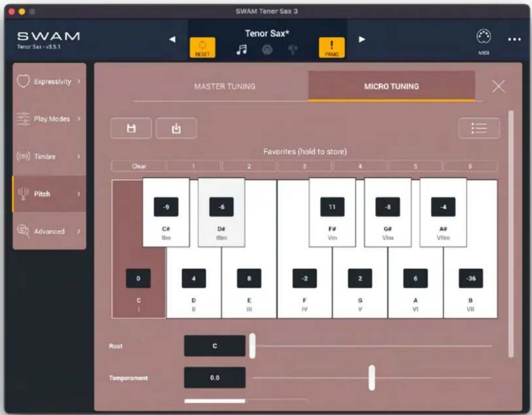
Task: Click the shell-shaped icon under Tenor Sax
Action: pyautogui.click(x=267, y=50)
